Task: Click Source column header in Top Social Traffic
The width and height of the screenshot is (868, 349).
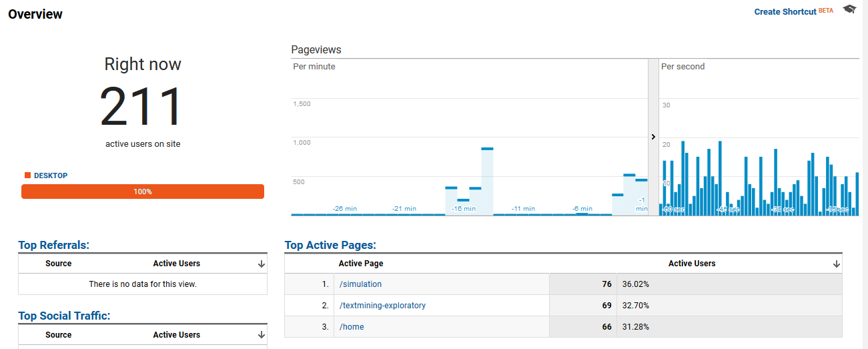Action: point(58,335)
